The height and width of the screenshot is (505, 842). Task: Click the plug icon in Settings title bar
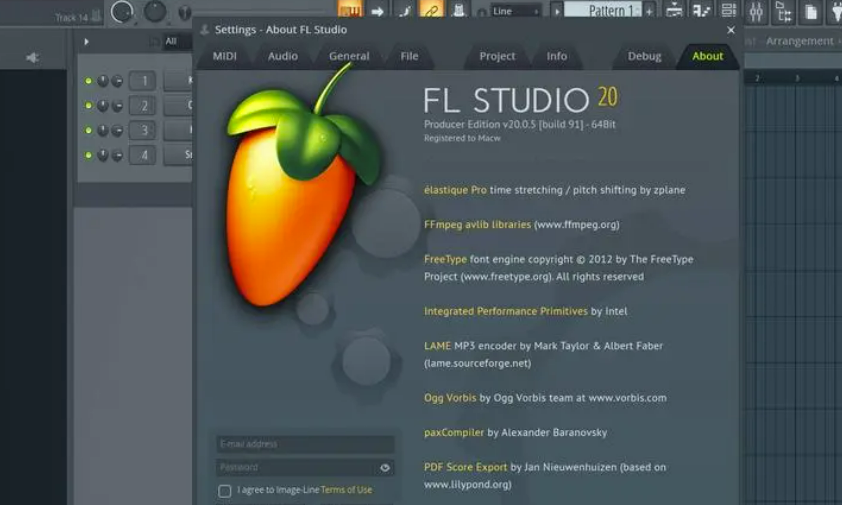[x=204, y=30]
